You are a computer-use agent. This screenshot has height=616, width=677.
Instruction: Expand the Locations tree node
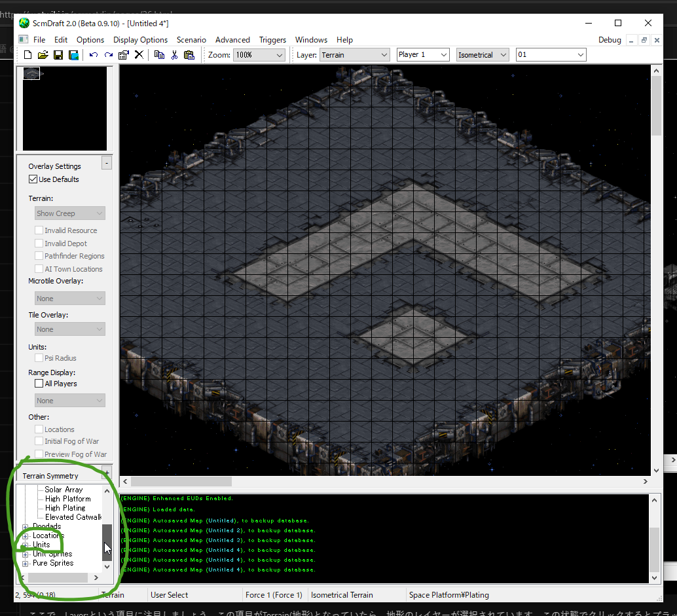26,536
